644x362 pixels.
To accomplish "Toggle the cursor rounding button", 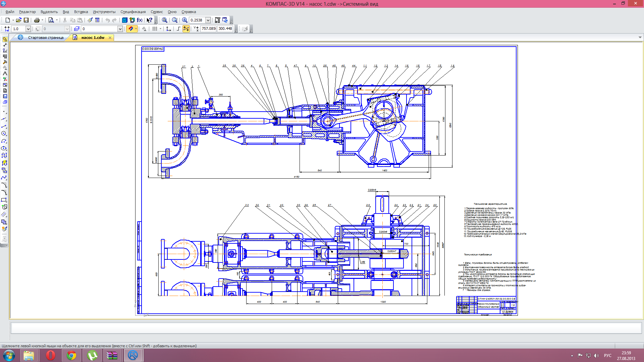I will pyautogui.click(x=186, y=29).
